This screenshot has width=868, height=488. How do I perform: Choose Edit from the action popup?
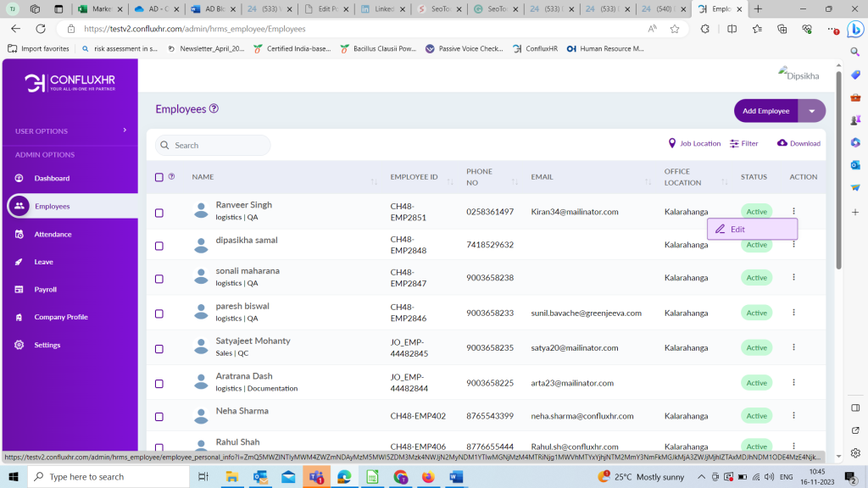pyautogui.click(x=737, y=230)
